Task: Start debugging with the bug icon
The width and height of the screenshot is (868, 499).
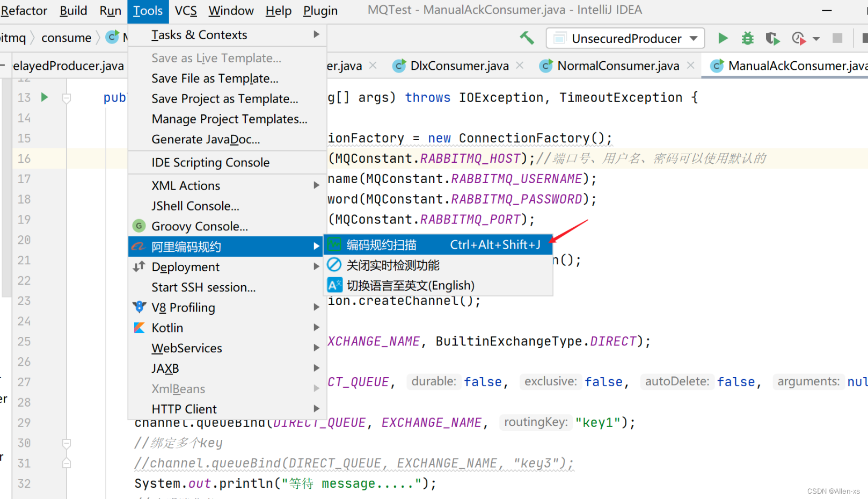Action: 747,38
